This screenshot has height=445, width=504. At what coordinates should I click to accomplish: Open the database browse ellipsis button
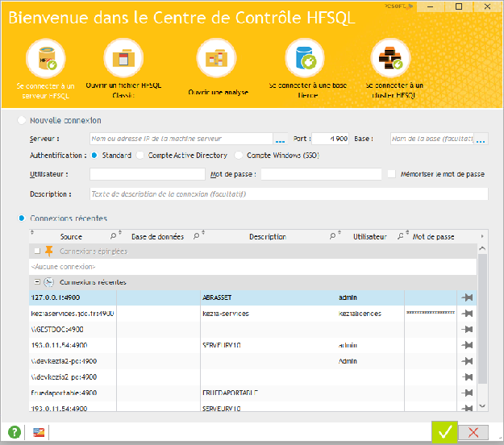[481, 139]
